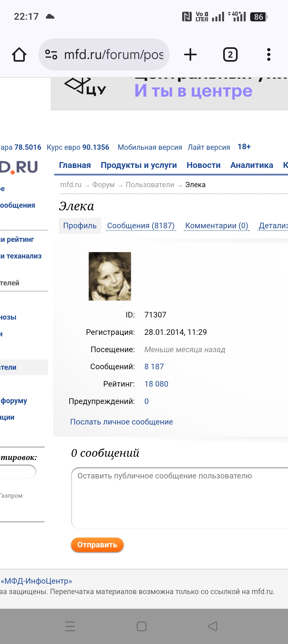Tap the 'И ты в центре' ad banner

point(193,91)
